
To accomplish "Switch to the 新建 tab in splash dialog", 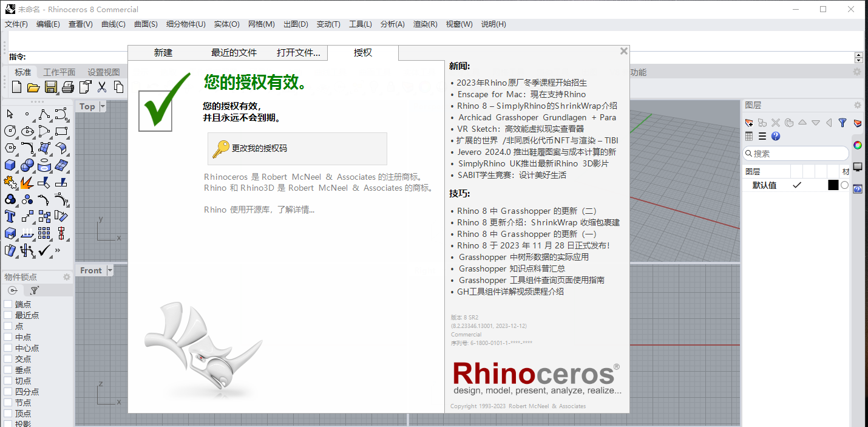I will (163, 53).
